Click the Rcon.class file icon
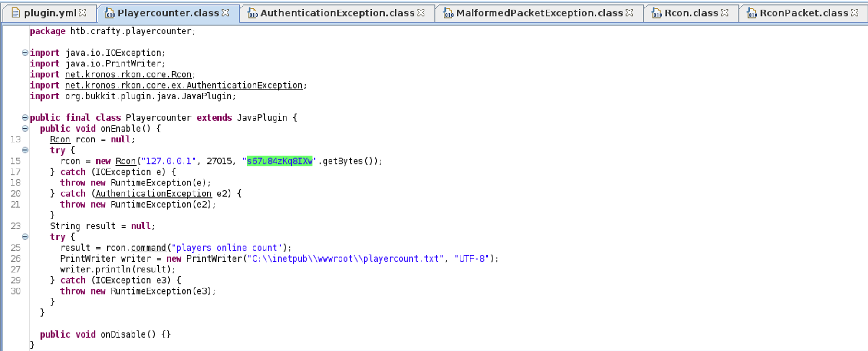 tap(657, 13)
